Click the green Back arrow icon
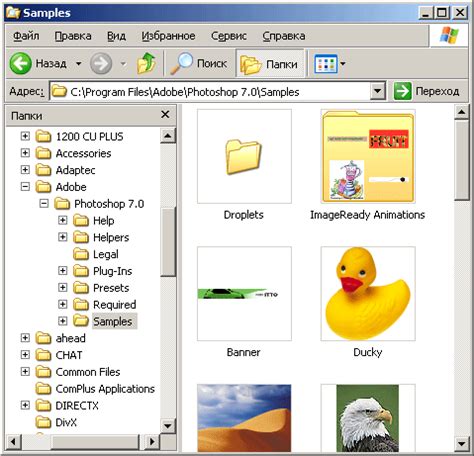The height and width of the screenshot is (456, 474). (21, 63)
